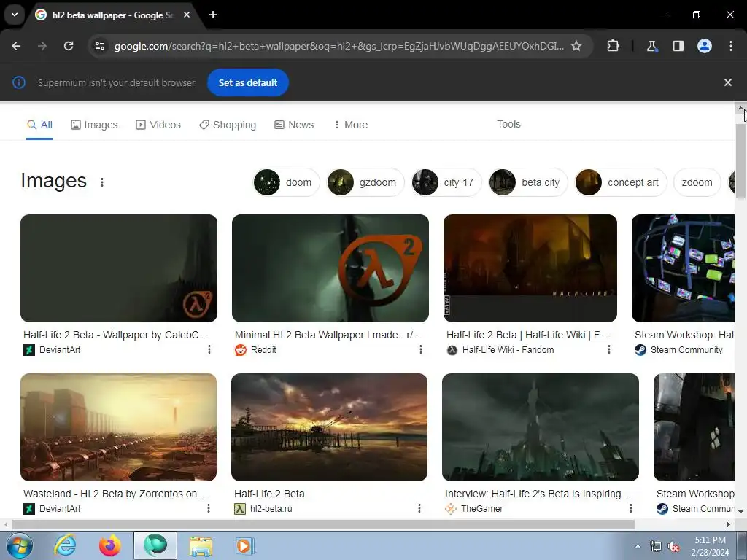Screen dimensions: 747x560
Task: Select the concept art filter chip
Action: (621, 182)
